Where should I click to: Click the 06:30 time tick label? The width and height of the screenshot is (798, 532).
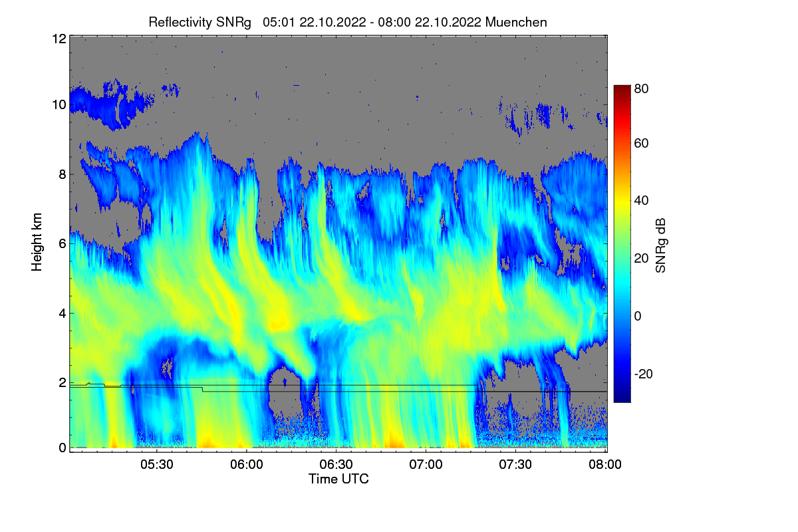click(336, 465)
